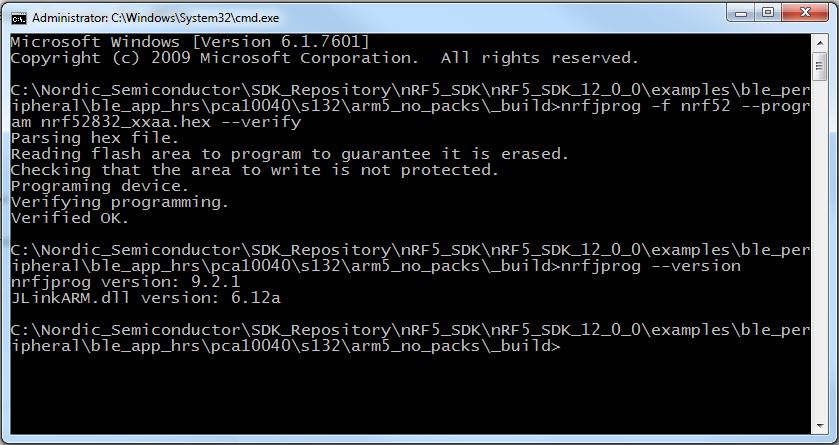
Task: Minimize the command prompt window
Action: [741, 13]
